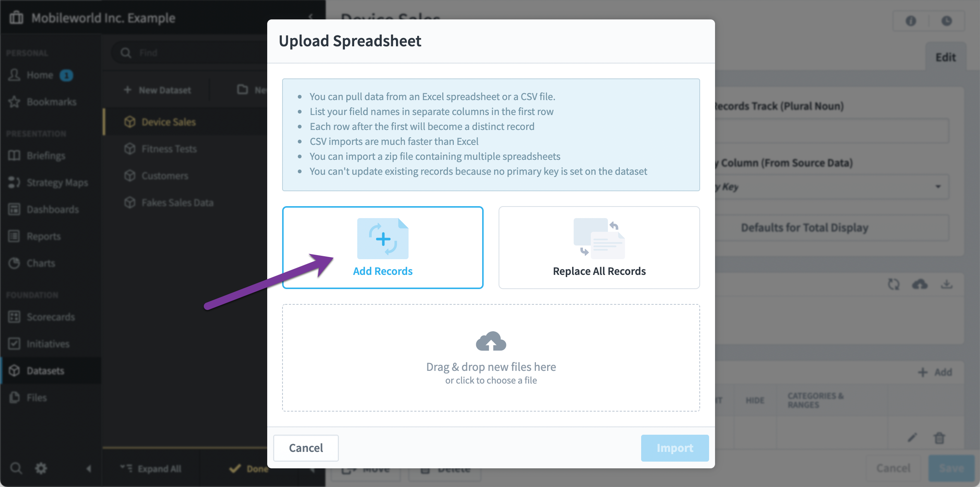Open settings gear icon in sidebar footer
This screenshot has width=980, height=487.
click(41, 468)
